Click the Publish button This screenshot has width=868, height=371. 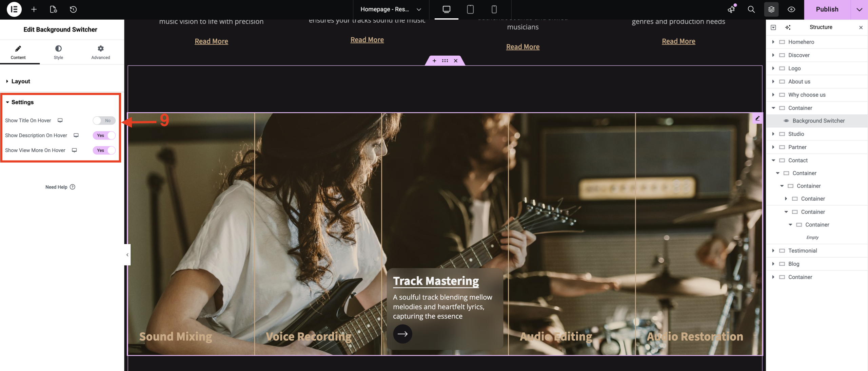click(x=827, y=9)
